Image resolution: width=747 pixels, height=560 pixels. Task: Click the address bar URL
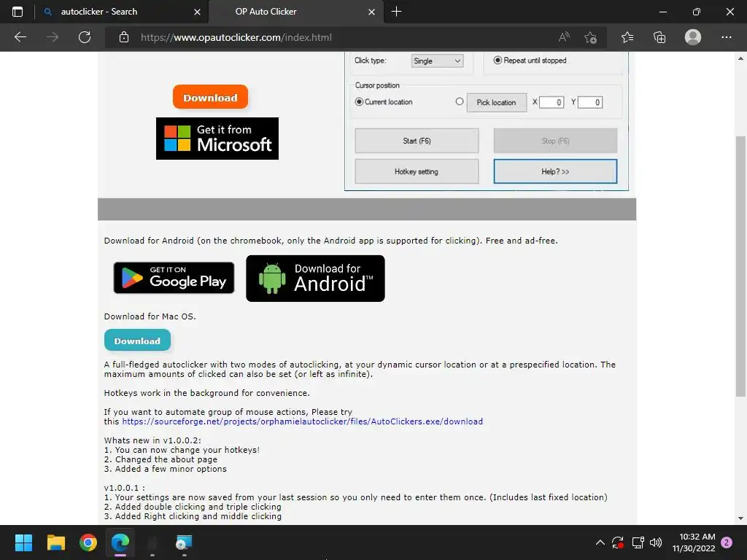(236, 37)
